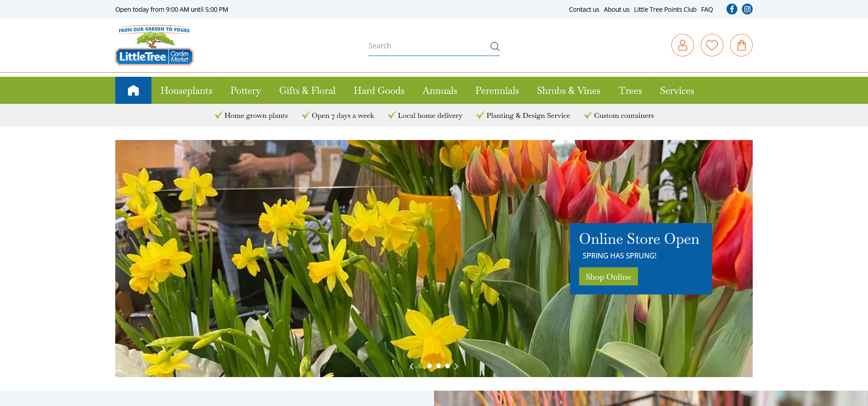Go to the home icon tab
The image size is (868, 406).
[133, 90]
